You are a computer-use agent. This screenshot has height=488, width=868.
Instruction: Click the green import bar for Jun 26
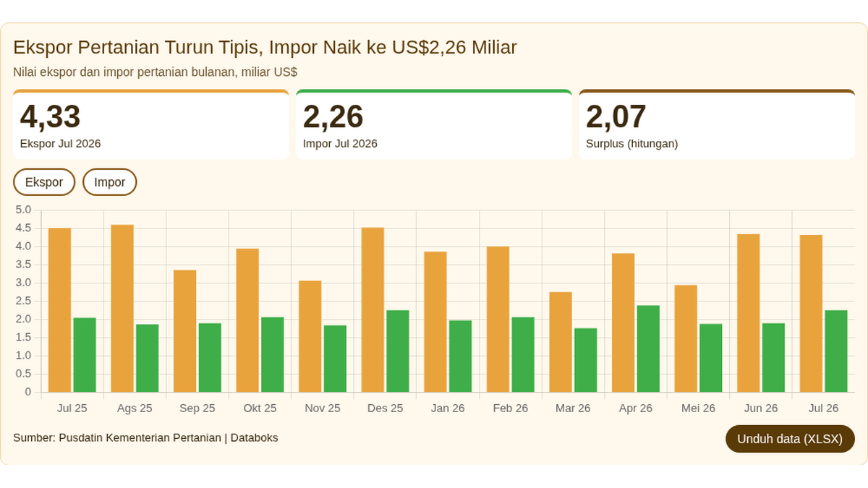tap(773, 358)
